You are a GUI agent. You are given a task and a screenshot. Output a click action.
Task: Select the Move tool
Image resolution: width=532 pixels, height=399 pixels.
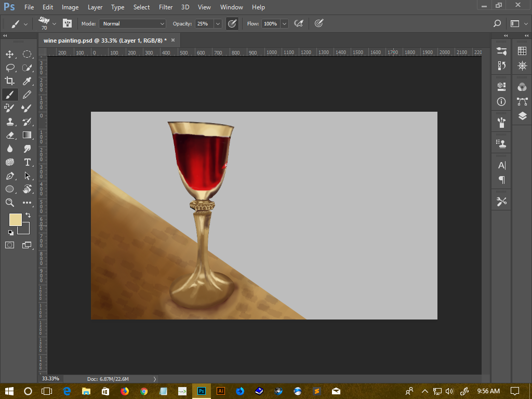click(x=9, y=54)
